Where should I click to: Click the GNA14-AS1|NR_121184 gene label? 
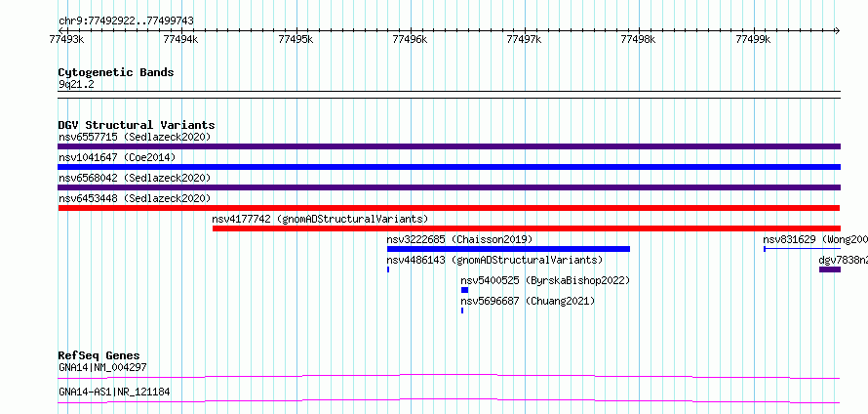click(114, 392)
